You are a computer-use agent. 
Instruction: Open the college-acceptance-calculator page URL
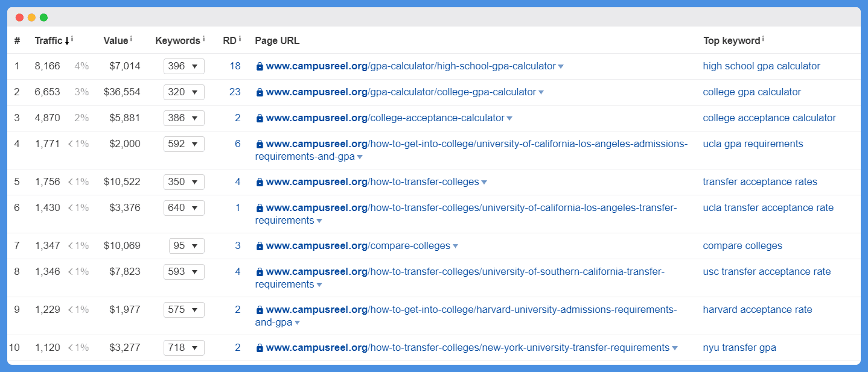tap(385, 118)
